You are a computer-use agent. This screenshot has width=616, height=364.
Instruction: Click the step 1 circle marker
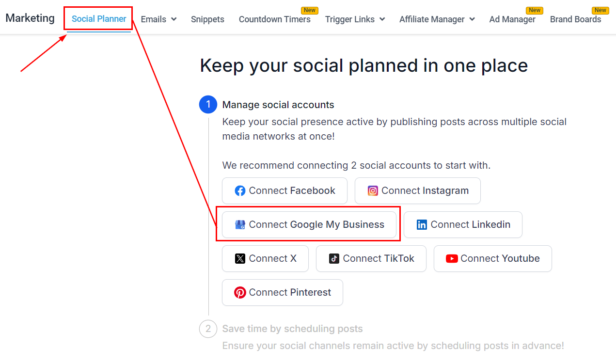(208, 105)
